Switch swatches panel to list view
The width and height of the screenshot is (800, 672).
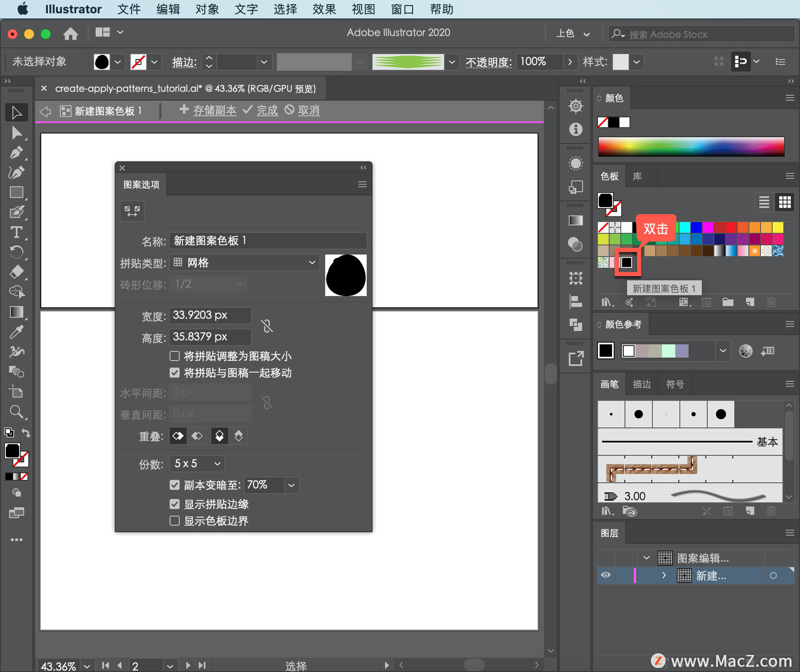point(764,202)
